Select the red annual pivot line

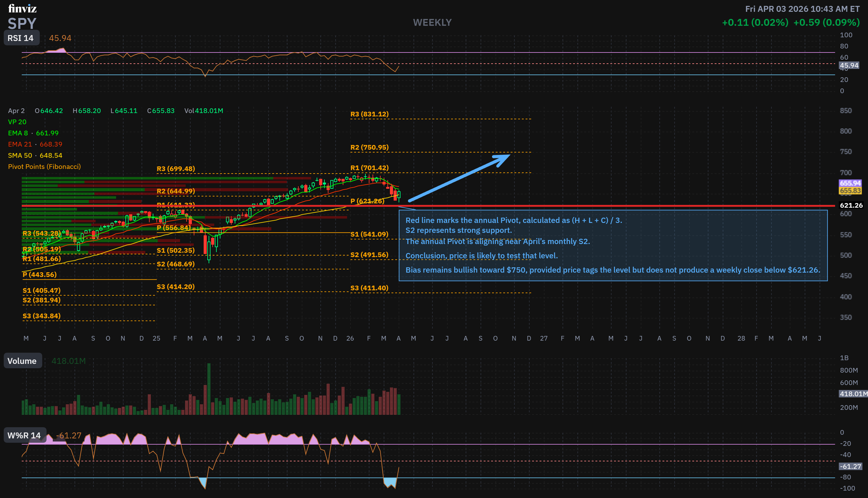click(x=616, y=206)
